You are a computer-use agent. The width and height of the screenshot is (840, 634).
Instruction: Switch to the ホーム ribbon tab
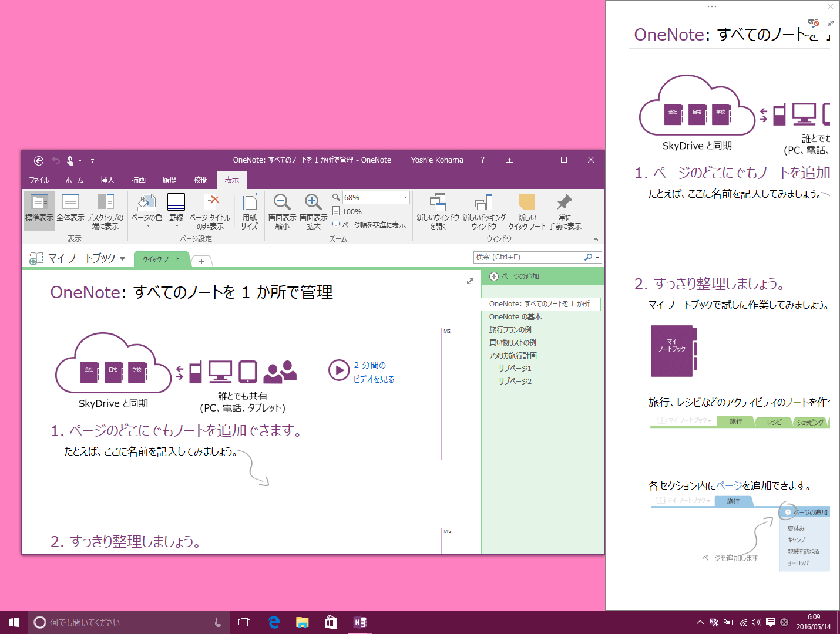point(74,180)
